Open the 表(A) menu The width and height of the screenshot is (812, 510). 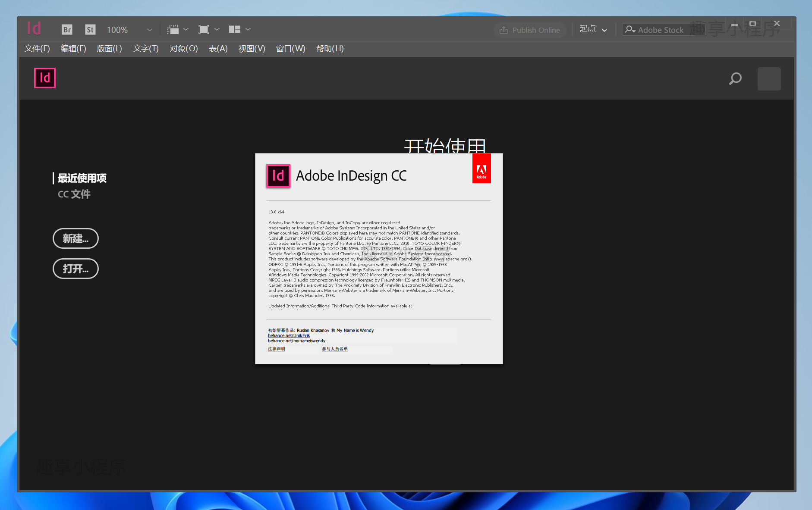pyautogui.click(x=218, y=48)
